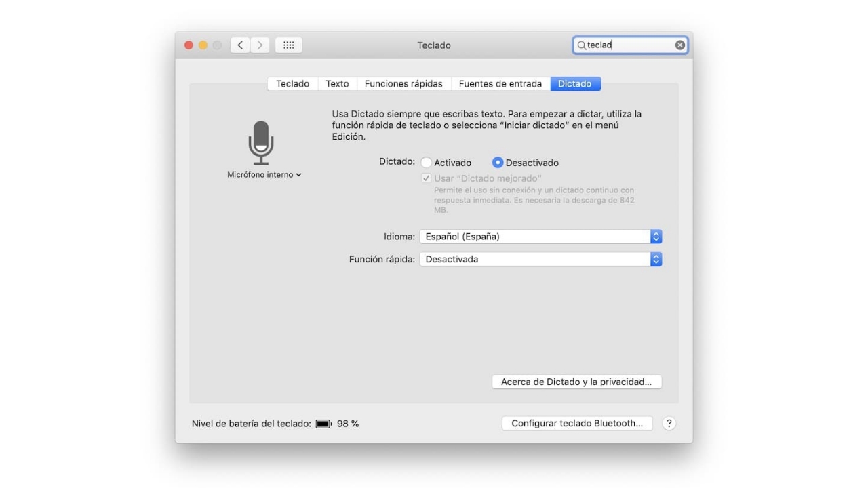Image resolution: width=868 pixels, height=488 pixels.
Task: Open the Idioma dropdown Español (España)
Action: pyautogui.click(x=540, y=237)
